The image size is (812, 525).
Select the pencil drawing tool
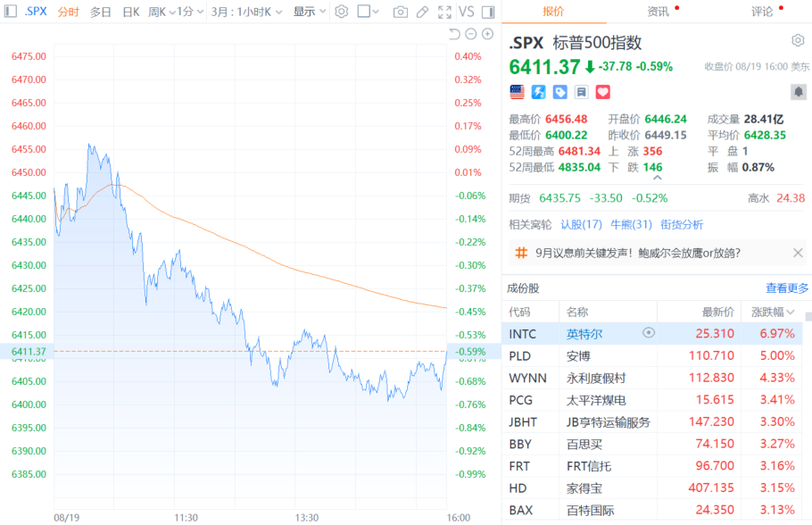[x=423, y=12]
